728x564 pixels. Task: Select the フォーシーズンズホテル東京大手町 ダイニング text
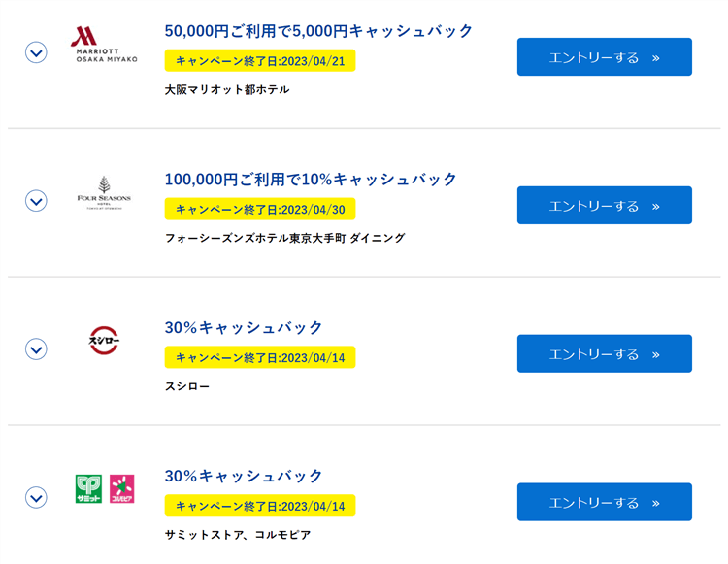coord(284,238)
